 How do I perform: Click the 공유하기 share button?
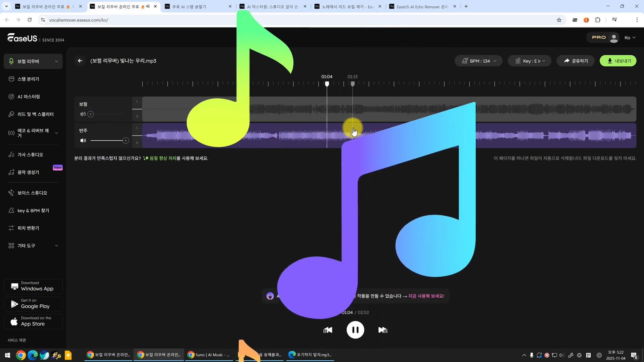[576, 61]
